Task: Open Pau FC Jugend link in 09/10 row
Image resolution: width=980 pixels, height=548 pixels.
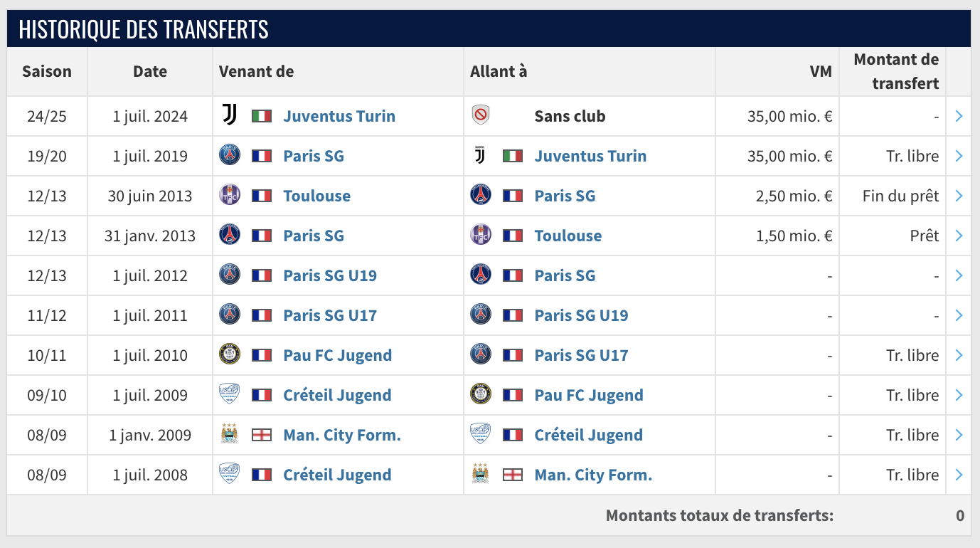Action: (589, 395)
